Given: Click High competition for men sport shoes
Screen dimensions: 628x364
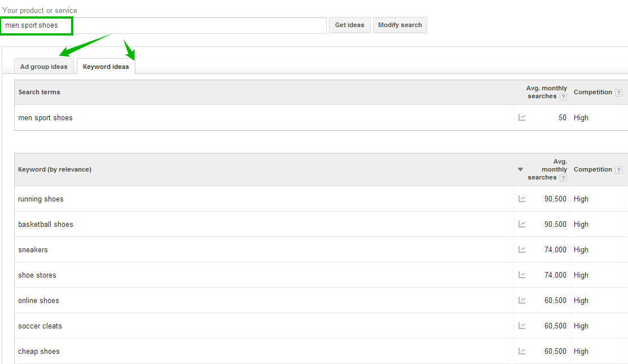Looking at the screenshot, I should pos(581,118).
